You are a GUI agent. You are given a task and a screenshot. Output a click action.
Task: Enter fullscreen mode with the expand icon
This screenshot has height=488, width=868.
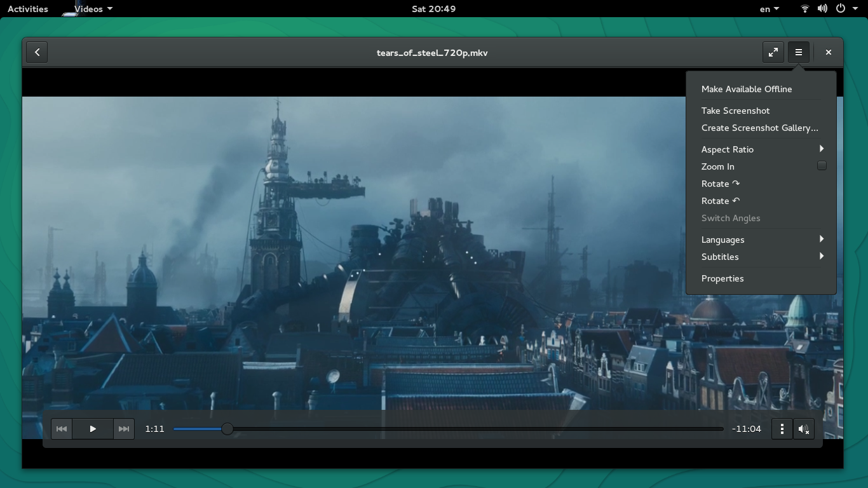tap(773, 52)
